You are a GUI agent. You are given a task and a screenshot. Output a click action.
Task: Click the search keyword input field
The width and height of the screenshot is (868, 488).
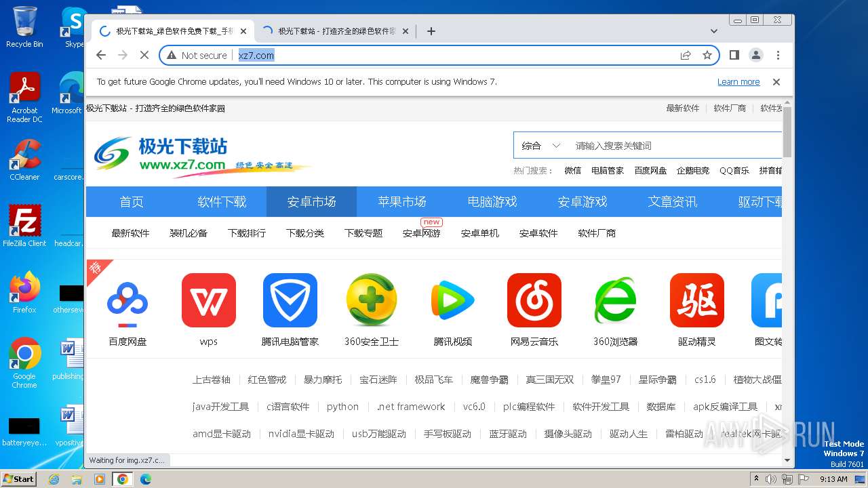675,146
